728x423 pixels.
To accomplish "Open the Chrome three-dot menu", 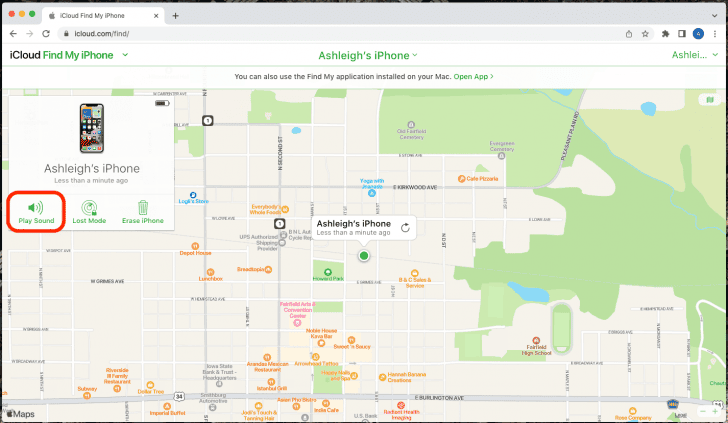I will pyautogui.click(x=716, y=33).
